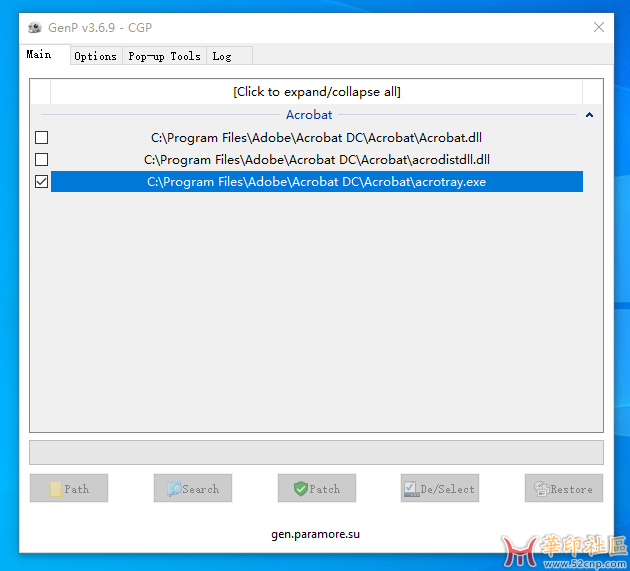The image size is (630, 571).
Task: Check the acrodistdll.dll checkbox
Action: (41, 160)
